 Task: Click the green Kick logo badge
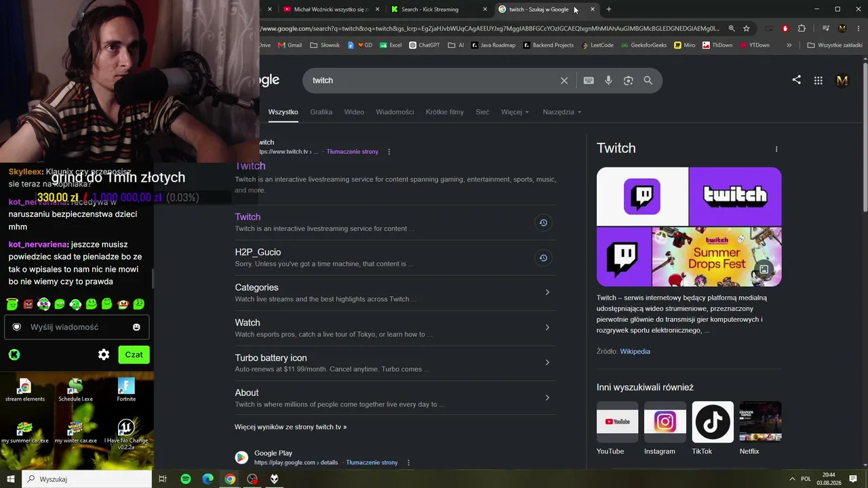point(14,354)
